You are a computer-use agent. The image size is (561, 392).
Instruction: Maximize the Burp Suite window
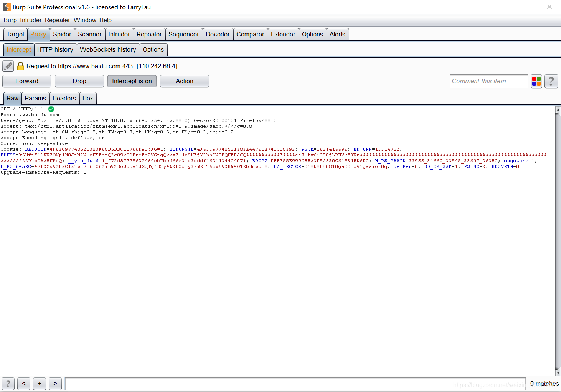coord(527,7)
